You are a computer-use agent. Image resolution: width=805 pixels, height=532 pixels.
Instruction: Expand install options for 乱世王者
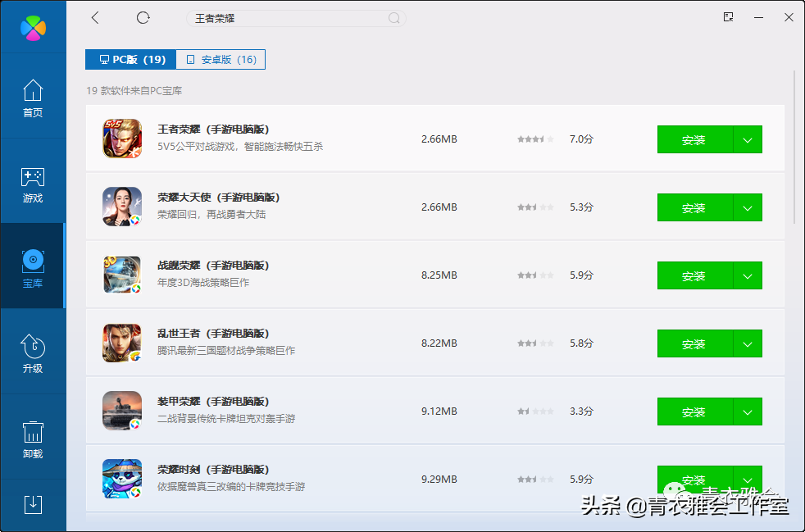(748, 343)
